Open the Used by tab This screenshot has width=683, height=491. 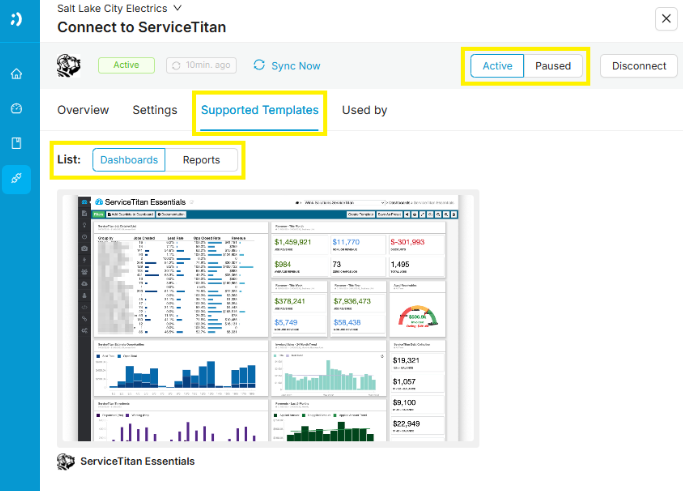pos(364,110)
